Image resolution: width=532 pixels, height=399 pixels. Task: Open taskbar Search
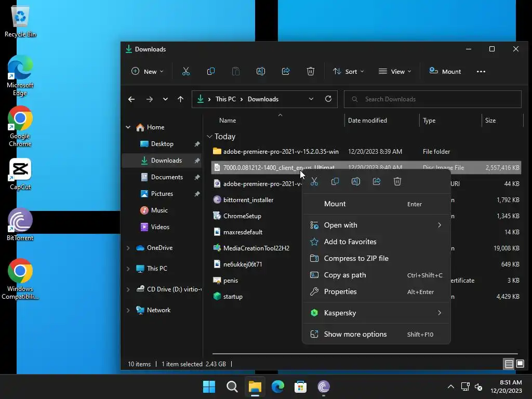coord(232,387)
